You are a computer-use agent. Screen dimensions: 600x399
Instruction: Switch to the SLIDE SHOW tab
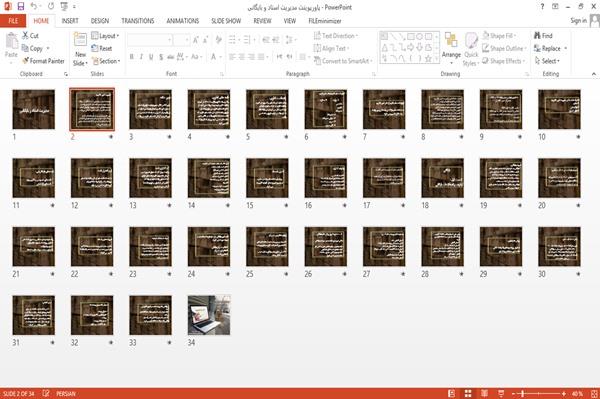point(226,21)
